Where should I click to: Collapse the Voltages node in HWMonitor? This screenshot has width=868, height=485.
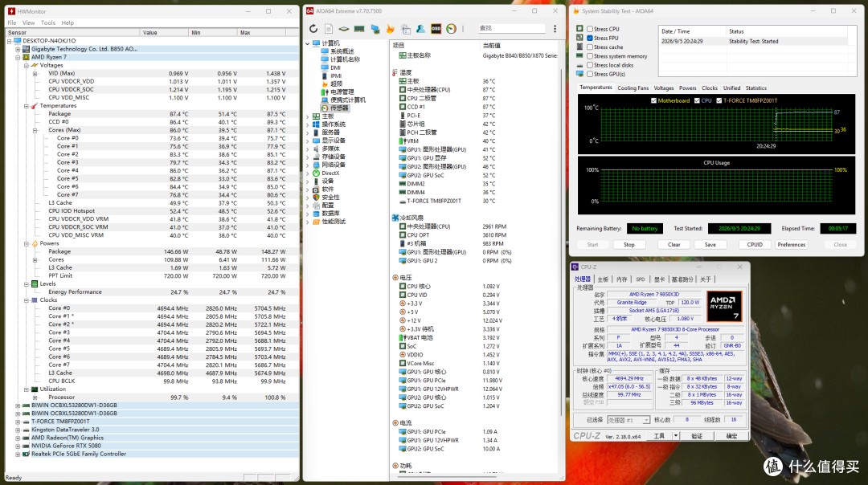click(26, 65)
